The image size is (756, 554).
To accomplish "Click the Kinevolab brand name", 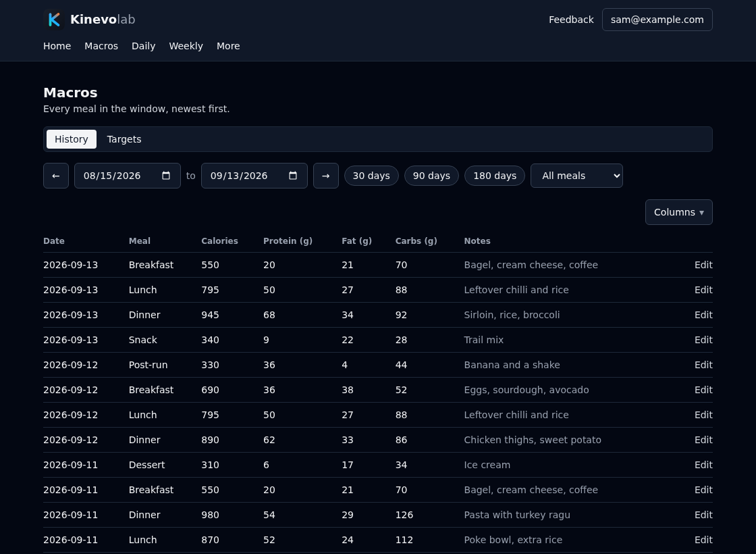I will pos(103,20).
